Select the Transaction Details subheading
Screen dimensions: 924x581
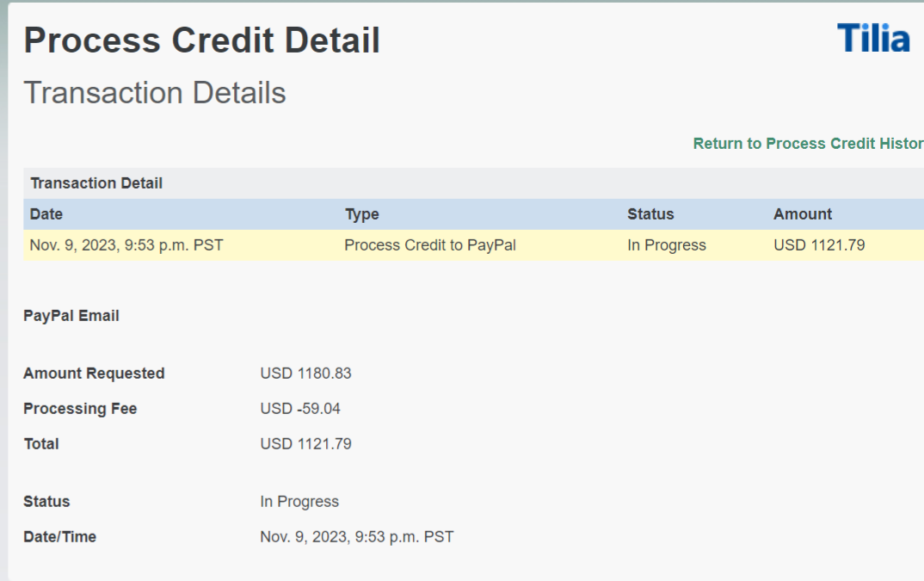pyautogui.click(x=155, y=93)
